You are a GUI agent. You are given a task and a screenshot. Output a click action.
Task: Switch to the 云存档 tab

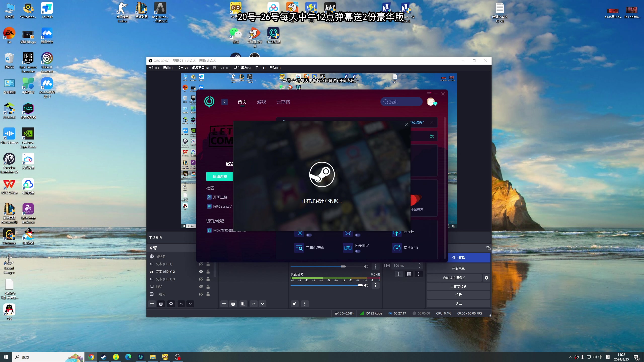pyautogui.click(x=283, y=102)
